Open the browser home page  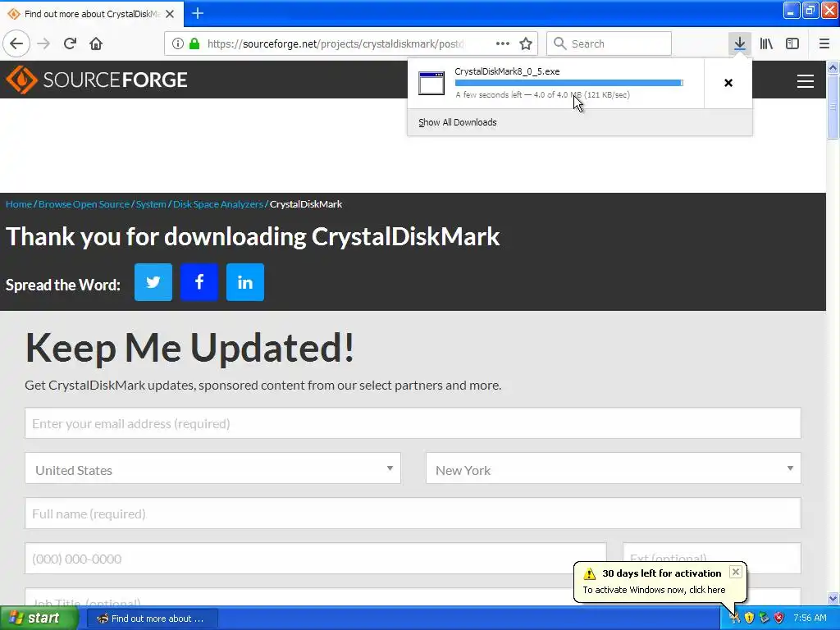96,44
